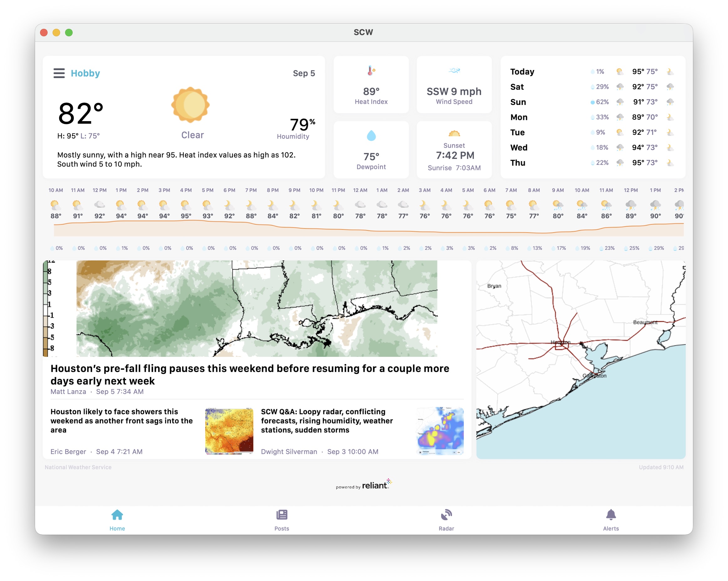The width and height of the screenshot is (728, 581).
Task: Click the Clear sun weather icon
Action: 190,105
